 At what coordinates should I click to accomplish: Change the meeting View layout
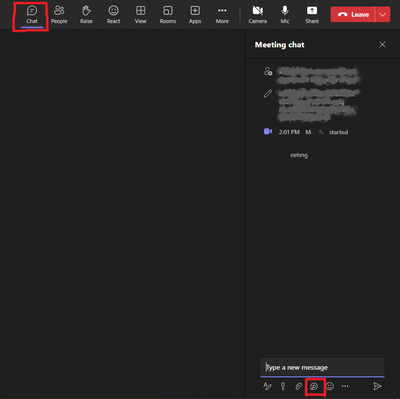point(140,15)
